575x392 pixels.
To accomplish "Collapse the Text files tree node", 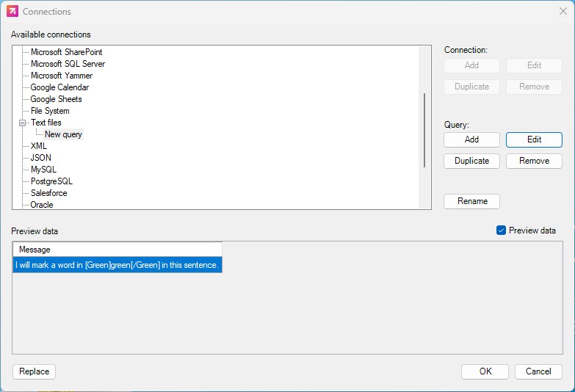I will pos(22,123).
